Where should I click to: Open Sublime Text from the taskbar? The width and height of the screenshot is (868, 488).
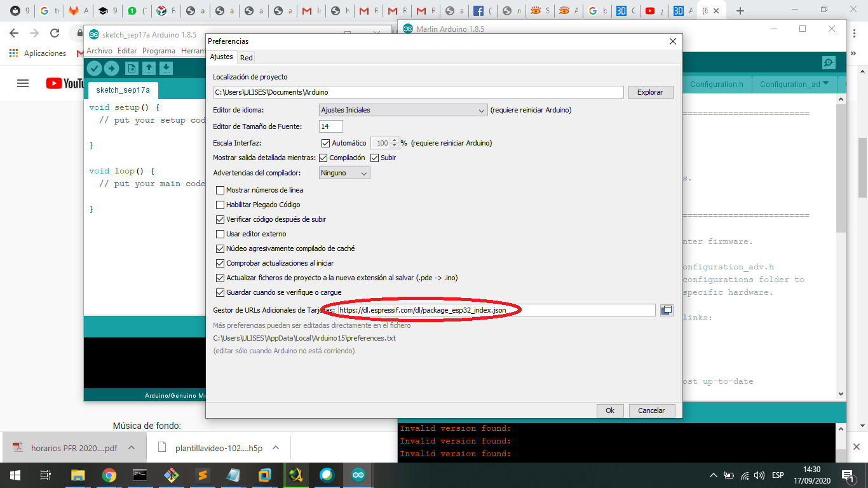coord(202,475)
